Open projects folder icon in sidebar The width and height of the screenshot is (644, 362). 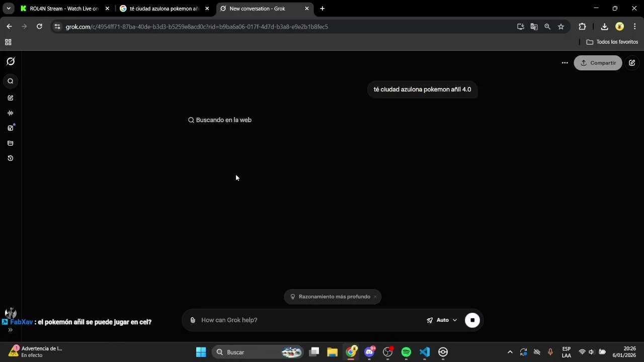11,143
